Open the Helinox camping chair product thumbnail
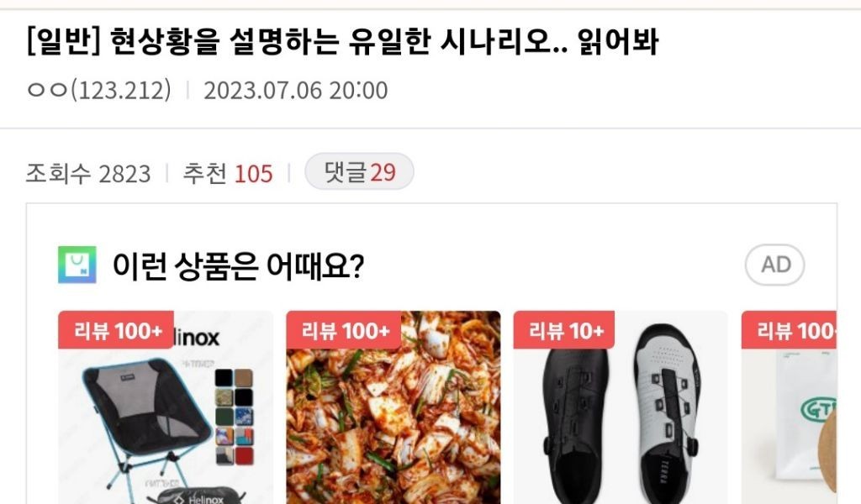Viewport: 861px width, 504px height. pos(166,407)
